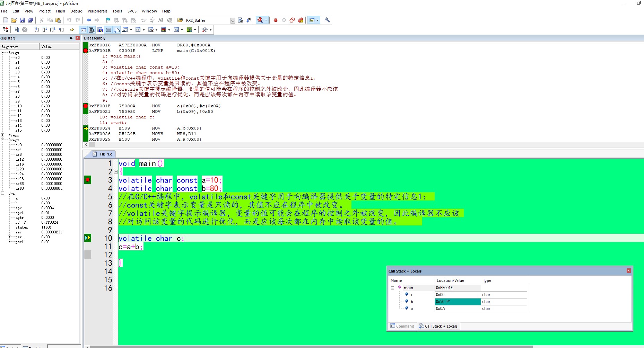
Task: Click the CPU Reset (RST) toolbar icon
Action: pos(6,30)
